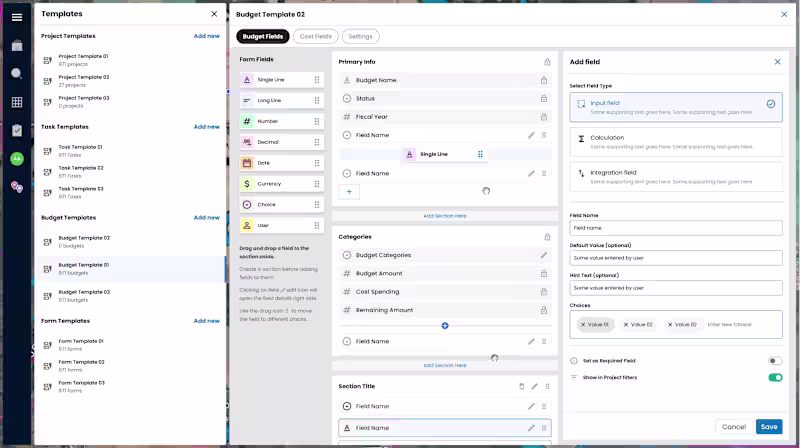Edit Budget Categories field with pencil icon

(x=544, y=255)
